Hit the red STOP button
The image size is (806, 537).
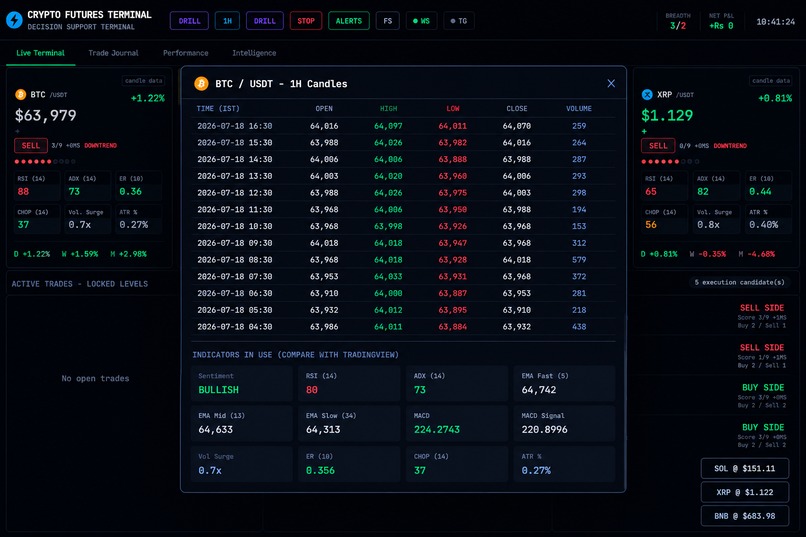tap(306, 21)
